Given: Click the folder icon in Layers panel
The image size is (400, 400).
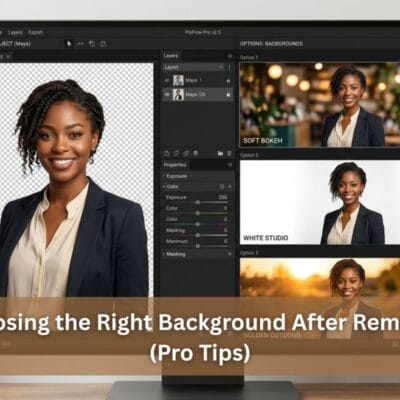Looking at the screenshot, I should pos(220,153).
